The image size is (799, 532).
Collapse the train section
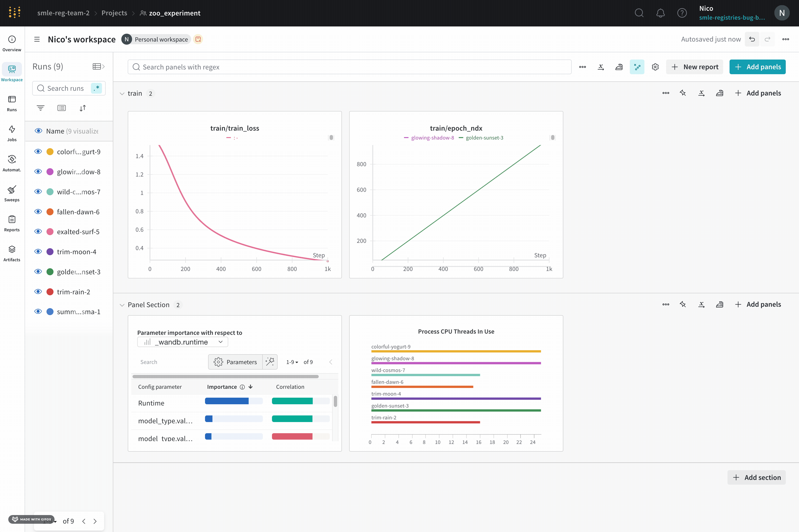click(122, 93)
